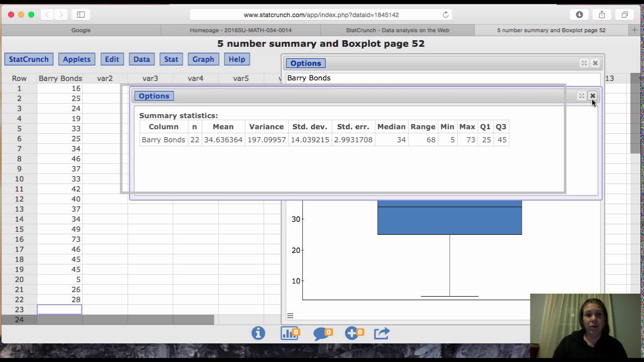The image size is (644, 362).
Task: Open the boxplot hamburger menu icon
Action: [x=290, y=316]
